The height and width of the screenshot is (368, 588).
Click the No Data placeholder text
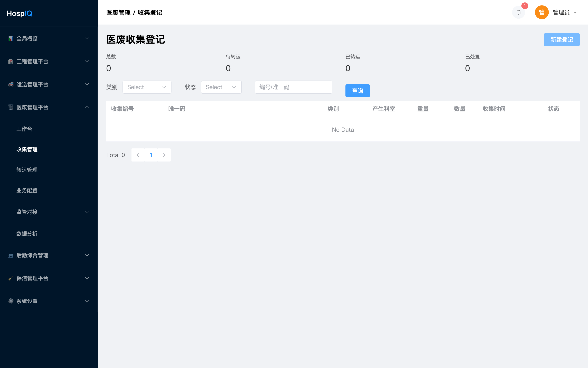coord(343,130)
